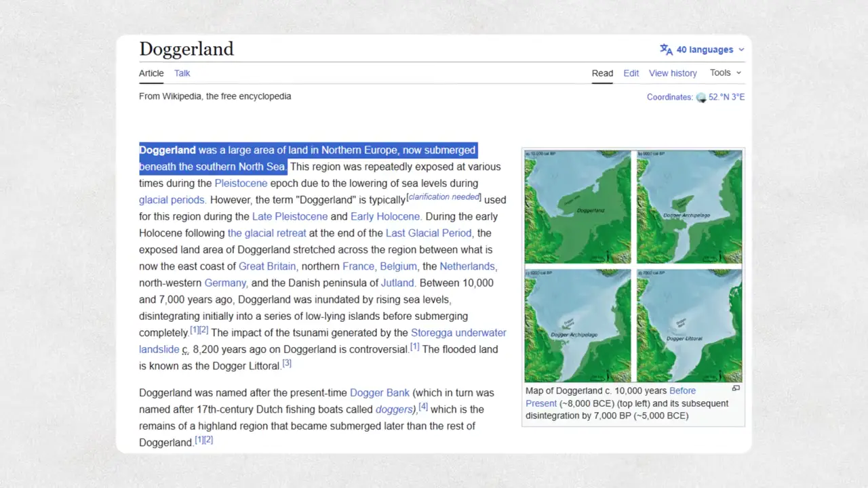868x488 pixels.
Task: Open the Jutland link
Action: pos(397,283)
